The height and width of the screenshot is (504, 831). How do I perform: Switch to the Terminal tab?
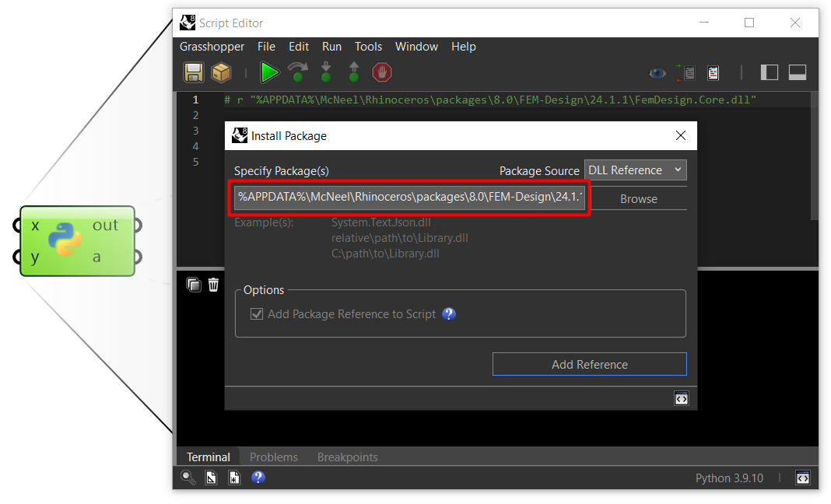(209, 457)
